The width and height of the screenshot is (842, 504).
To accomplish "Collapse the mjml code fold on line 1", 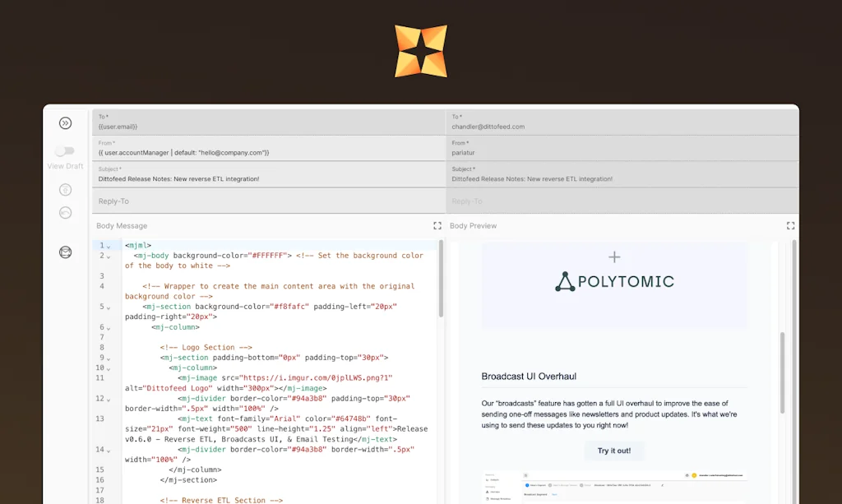I will tap(109, 245).
